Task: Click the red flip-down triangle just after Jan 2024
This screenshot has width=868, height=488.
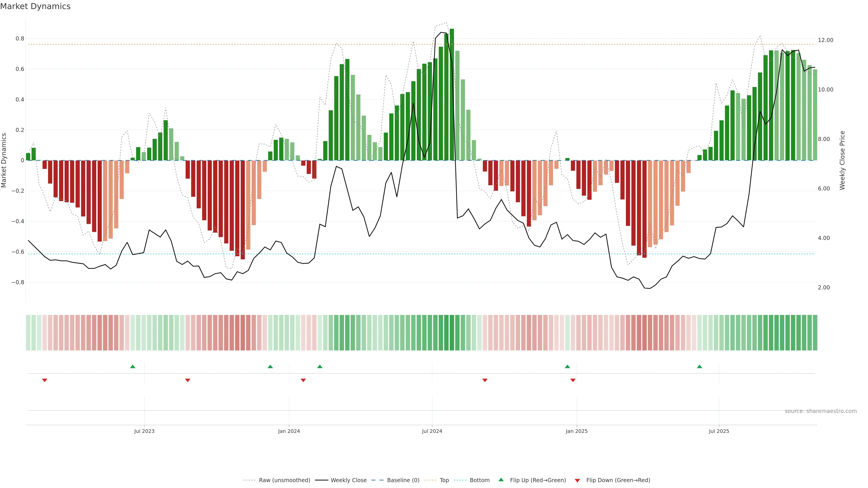Action: (x=303, y=380)
